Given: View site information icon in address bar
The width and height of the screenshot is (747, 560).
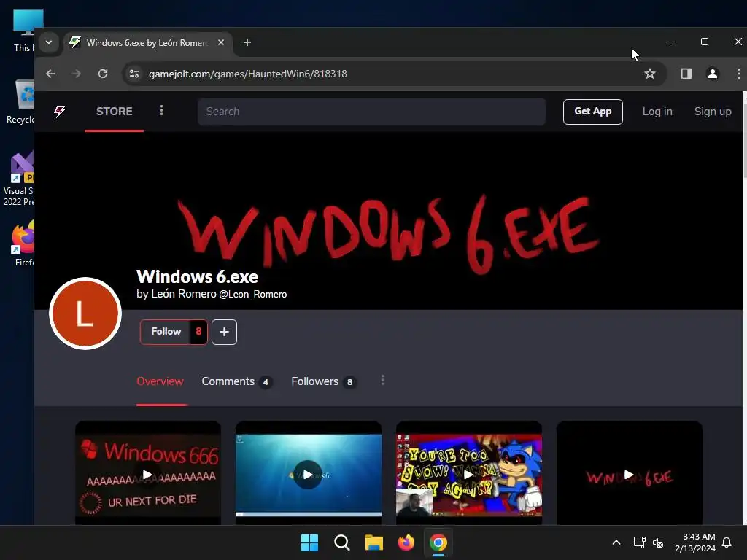Looking at the screenshot, I should (x=134, y=74).
